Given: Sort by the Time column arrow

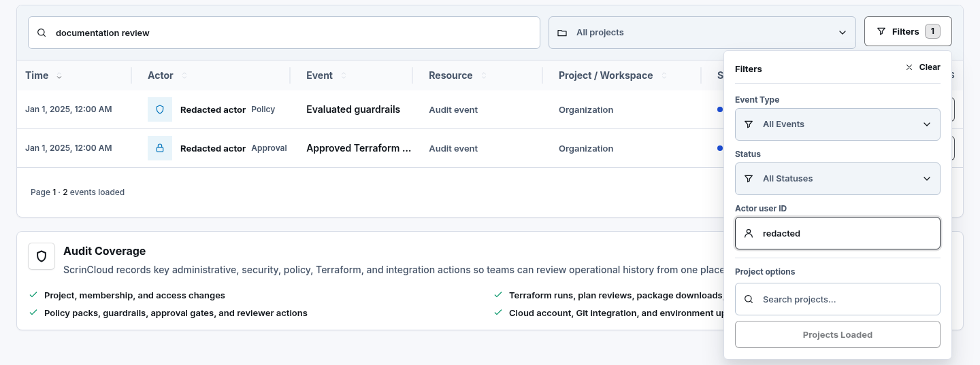Looking at the screenshot, I should [59, 76].
